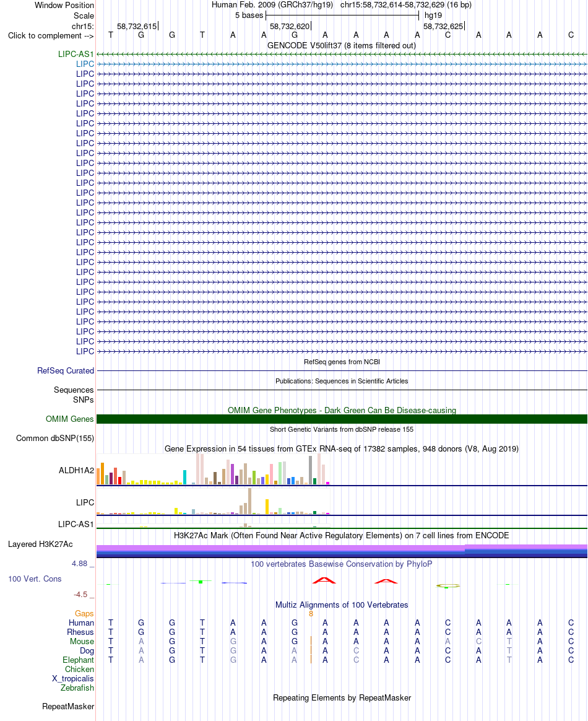Image resolution: width=588 pixels, height=721 pixels.
Task: Click the 'RepeatMasker' track label
Action: 68,707
